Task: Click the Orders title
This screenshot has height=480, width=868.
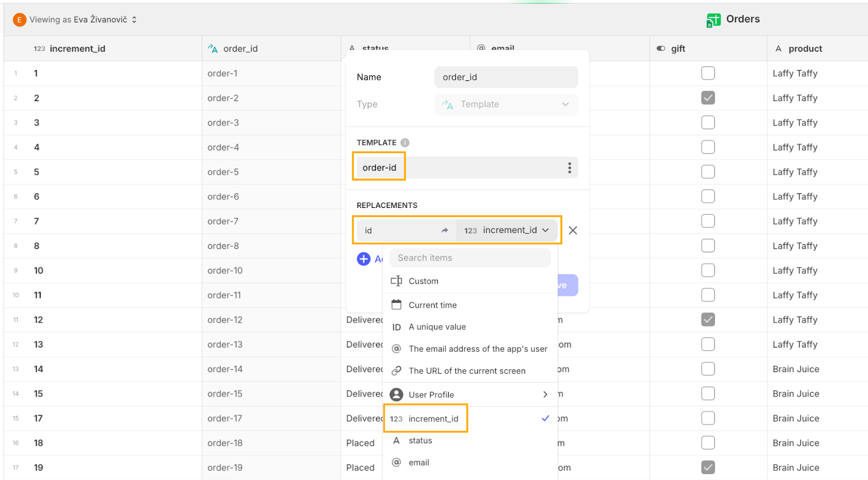Action: [743, 19]
